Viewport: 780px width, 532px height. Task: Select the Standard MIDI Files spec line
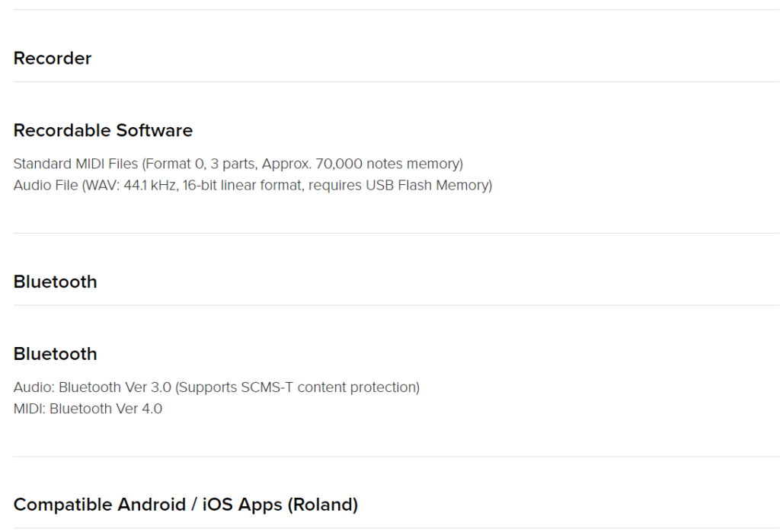click(238, 164)
